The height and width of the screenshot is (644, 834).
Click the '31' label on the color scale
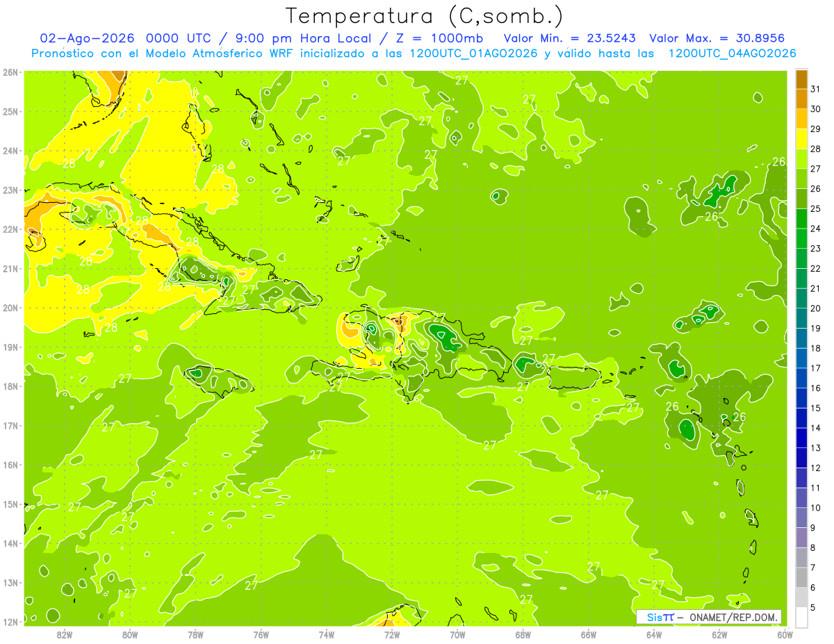coord(816,88)
